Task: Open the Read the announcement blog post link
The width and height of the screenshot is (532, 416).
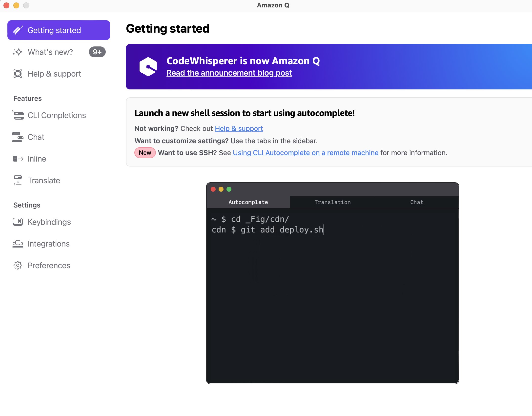Action: (229, 73)
